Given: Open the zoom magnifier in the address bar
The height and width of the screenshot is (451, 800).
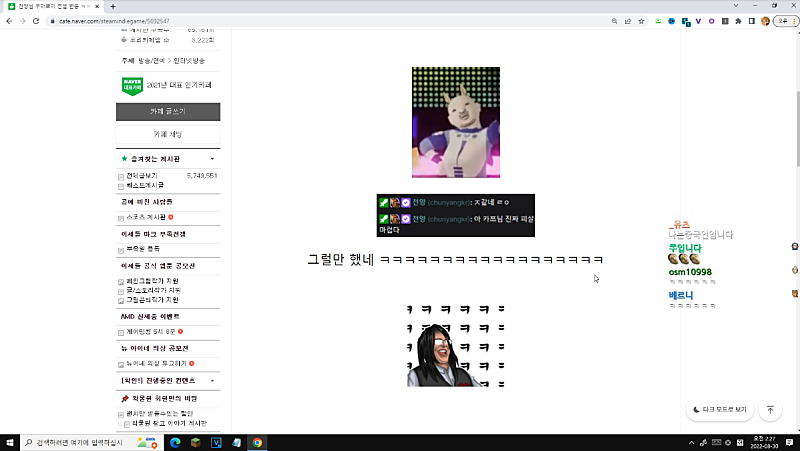Looking at the screenshot, I should click(x=614, y=21).
